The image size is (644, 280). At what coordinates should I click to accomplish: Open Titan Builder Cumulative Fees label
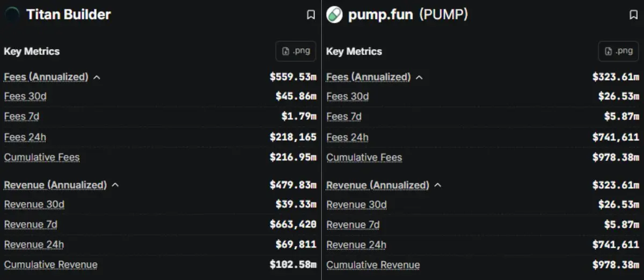(42, 157)
